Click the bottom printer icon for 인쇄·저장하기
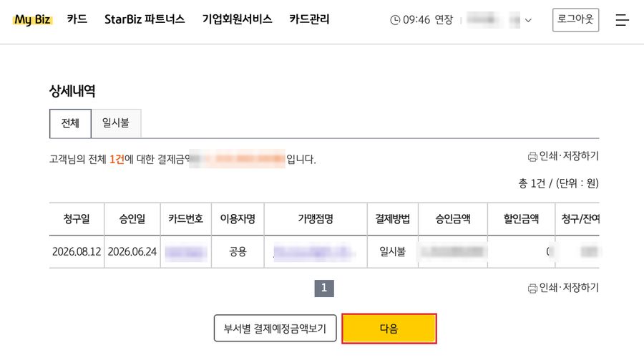The height and width of the screenshot is (363, 644). [x=532, y=288]
